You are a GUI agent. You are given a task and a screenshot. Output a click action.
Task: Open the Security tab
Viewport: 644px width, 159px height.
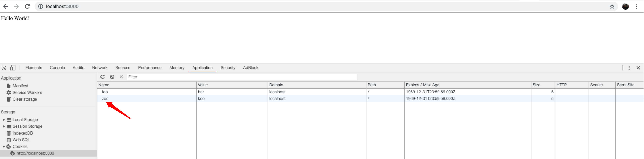coord(228,68)
